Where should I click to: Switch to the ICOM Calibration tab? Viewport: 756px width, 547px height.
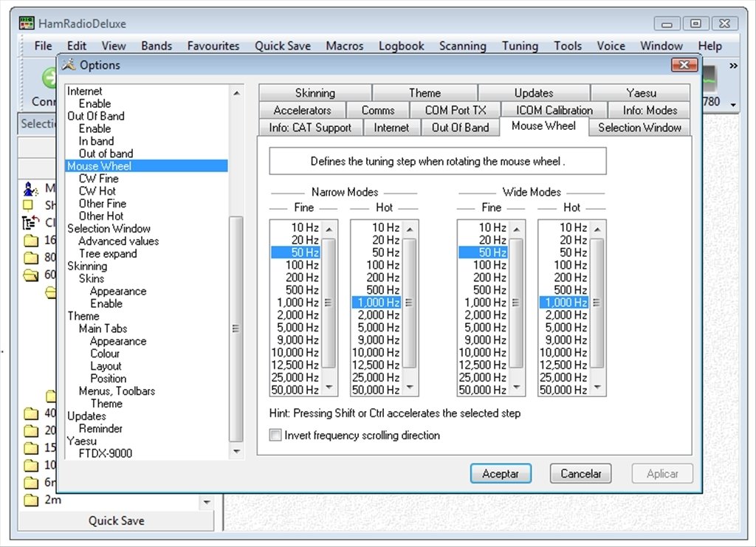554,110
